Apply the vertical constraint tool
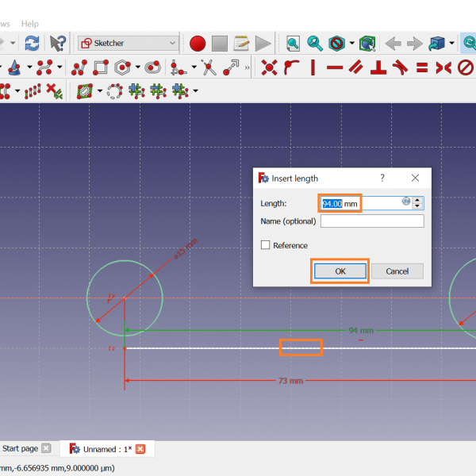 click(x=313, y=68)
